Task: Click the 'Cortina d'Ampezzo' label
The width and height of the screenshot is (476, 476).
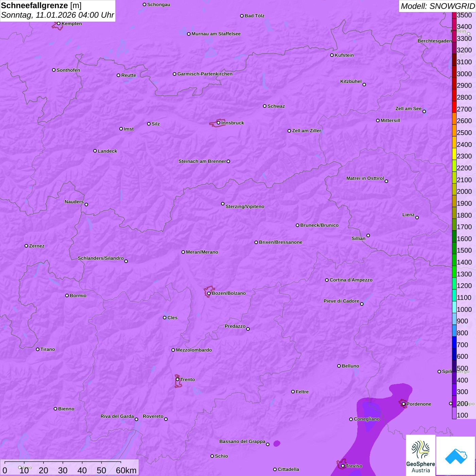Action: click(351, 280)
